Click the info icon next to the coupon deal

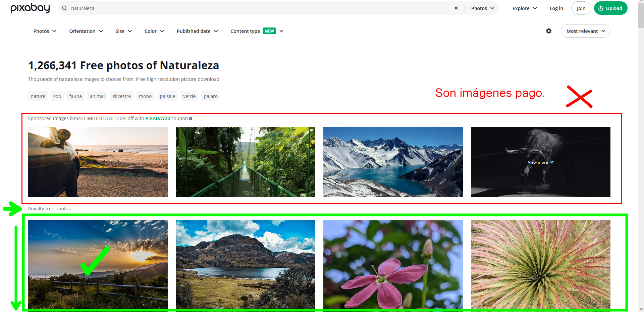click(x=191, y=118)
